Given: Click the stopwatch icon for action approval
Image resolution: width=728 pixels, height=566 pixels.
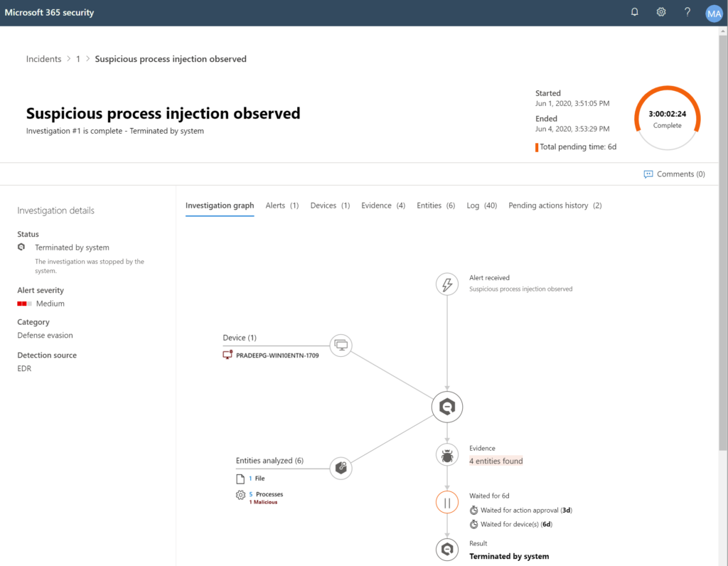Looking at the screenshot, I should (473, 511).
